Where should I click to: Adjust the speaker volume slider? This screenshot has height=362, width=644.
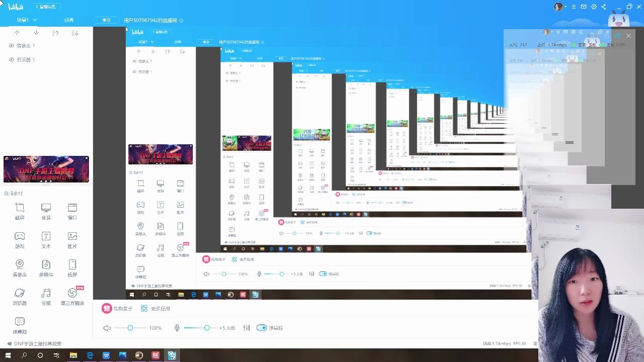click(130, 328)
